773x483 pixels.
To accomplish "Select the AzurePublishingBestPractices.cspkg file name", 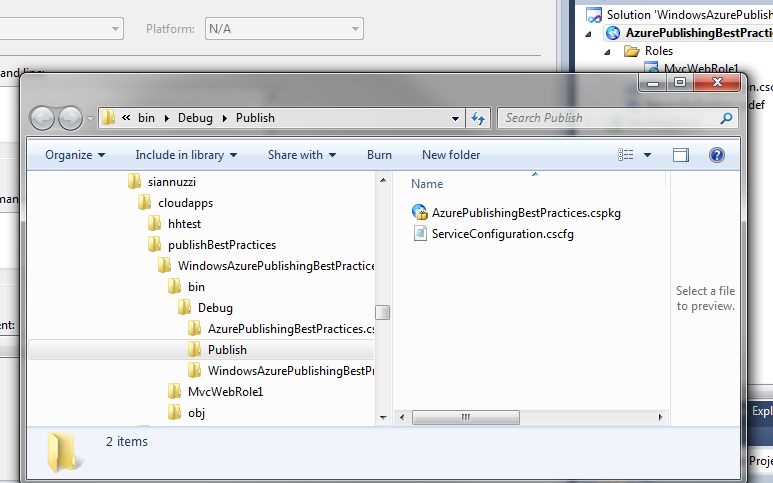I will pyautogui.click(x=526, y=213).
